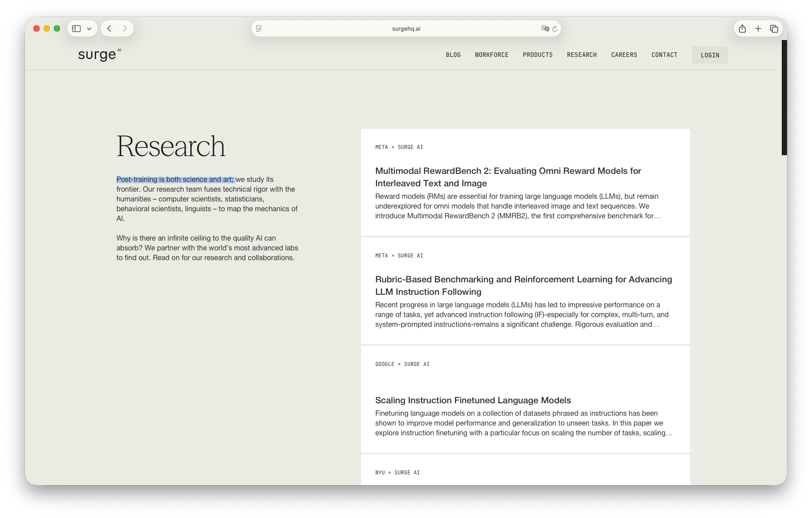Open a new tab with the plus icon

(x=758, y=28)
